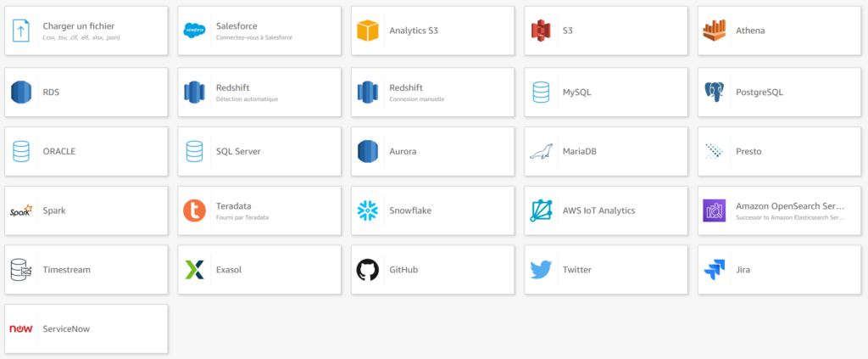Click the 'PostgreSQL' label text
Screen dimensions: 868x359
point(759,92)
